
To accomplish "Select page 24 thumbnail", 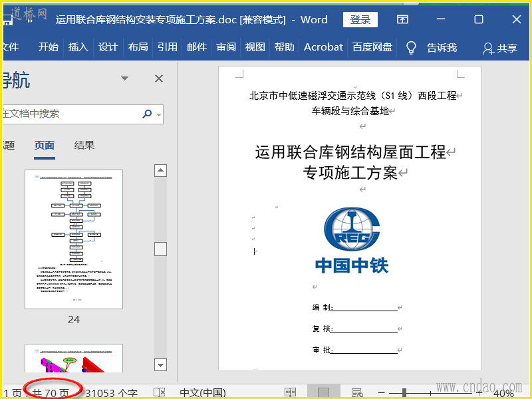I will pyautogui.click(x=74, y=239).
